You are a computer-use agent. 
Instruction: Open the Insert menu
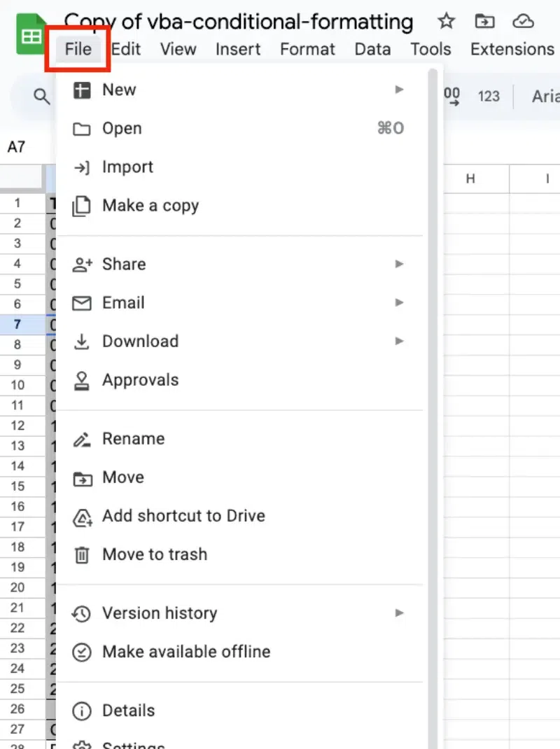(238, 49)
